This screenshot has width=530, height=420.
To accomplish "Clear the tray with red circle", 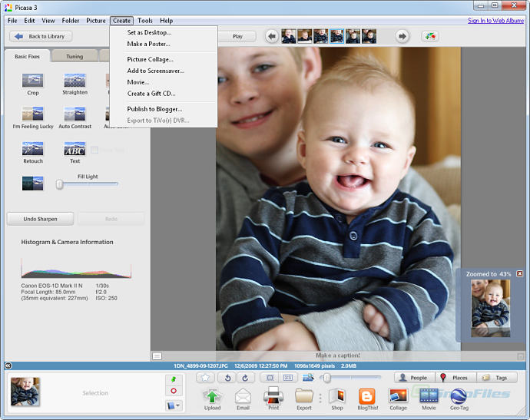I will 174,391.
